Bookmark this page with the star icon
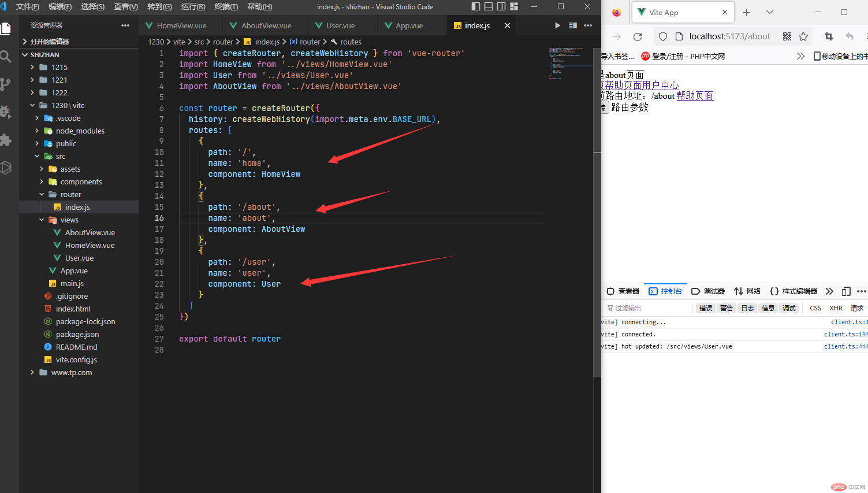Viewport: 868px width, 493px height. point(803,36)
